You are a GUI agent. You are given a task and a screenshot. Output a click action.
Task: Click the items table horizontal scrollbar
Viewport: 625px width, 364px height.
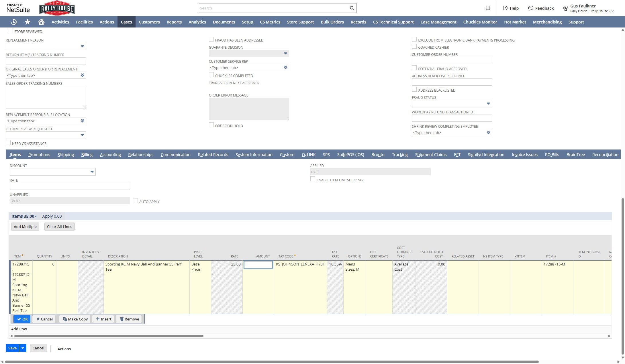pos(109,336)
